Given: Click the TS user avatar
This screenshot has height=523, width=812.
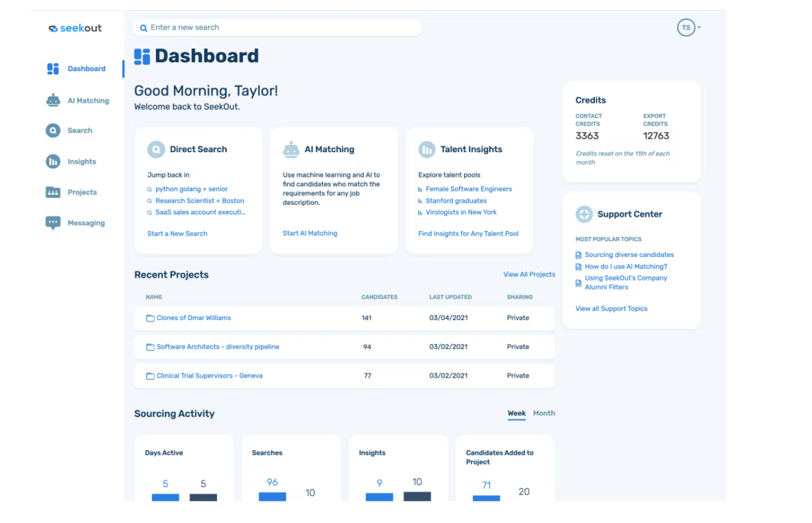Looking at the screenshot, I should [x=685, y=27].
